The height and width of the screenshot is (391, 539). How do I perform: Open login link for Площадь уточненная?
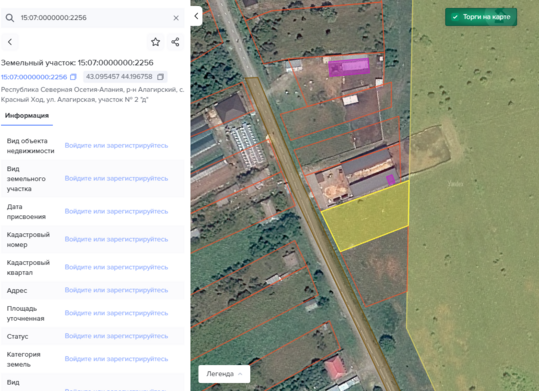click(x=116, y=313)
